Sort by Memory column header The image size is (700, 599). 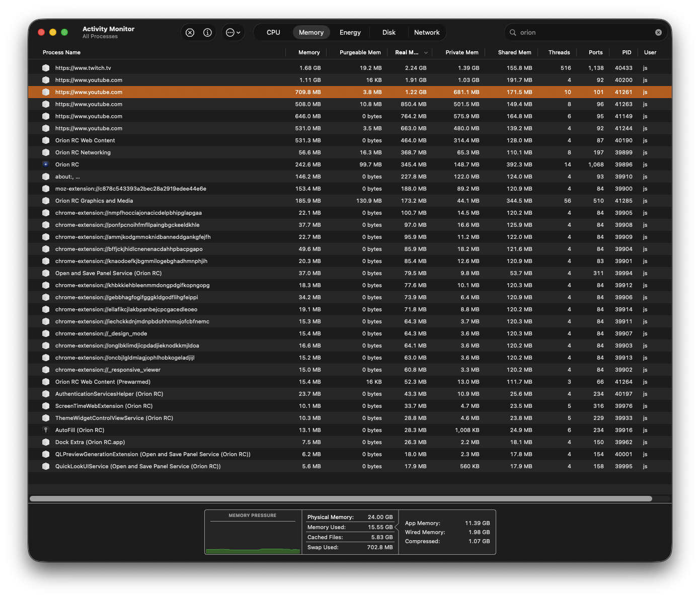pos(309,52)
